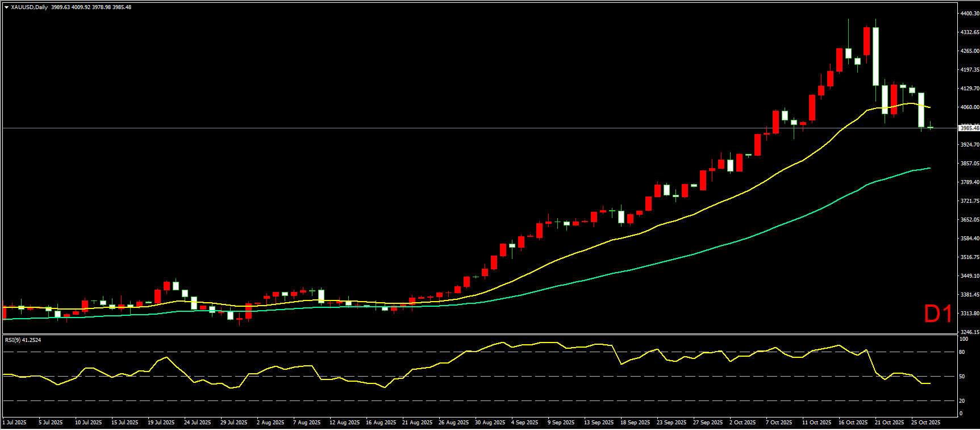The image size is (980, 430).
Task: Click the RSI 50 level scale label
Action: tap(962, 376)
